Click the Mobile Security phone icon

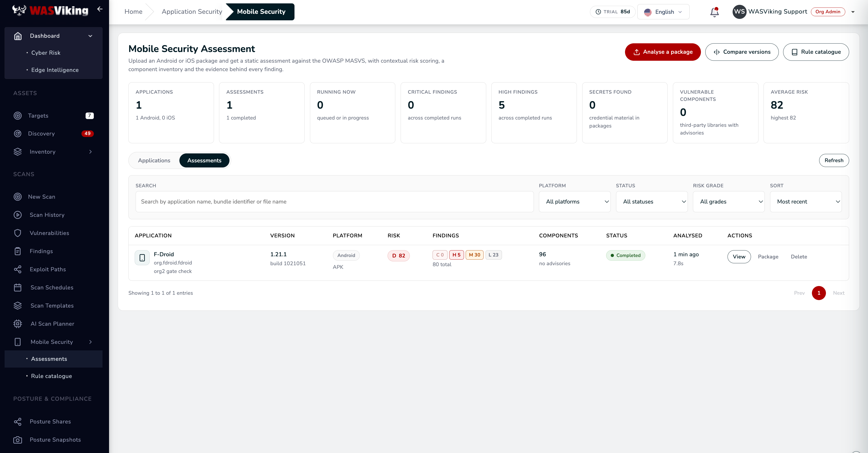pyautogui.click(x=17, y=342)
